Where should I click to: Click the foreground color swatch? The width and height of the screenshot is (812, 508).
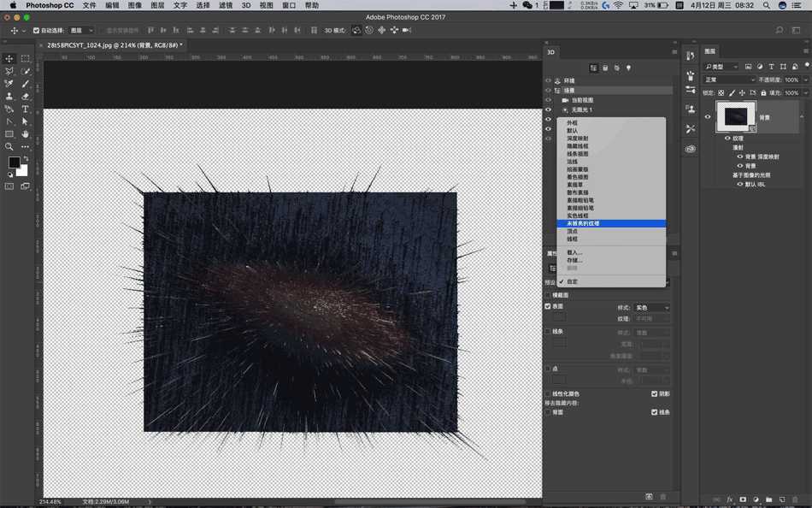point(14,162)
